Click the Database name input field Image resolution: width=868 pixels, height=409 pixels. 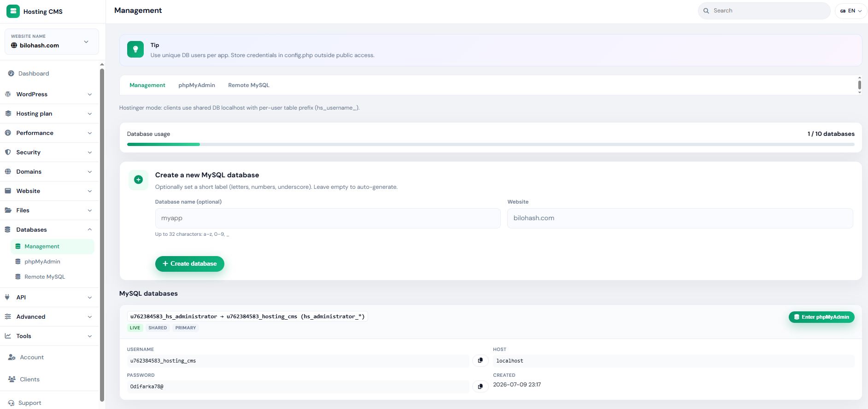328,218
